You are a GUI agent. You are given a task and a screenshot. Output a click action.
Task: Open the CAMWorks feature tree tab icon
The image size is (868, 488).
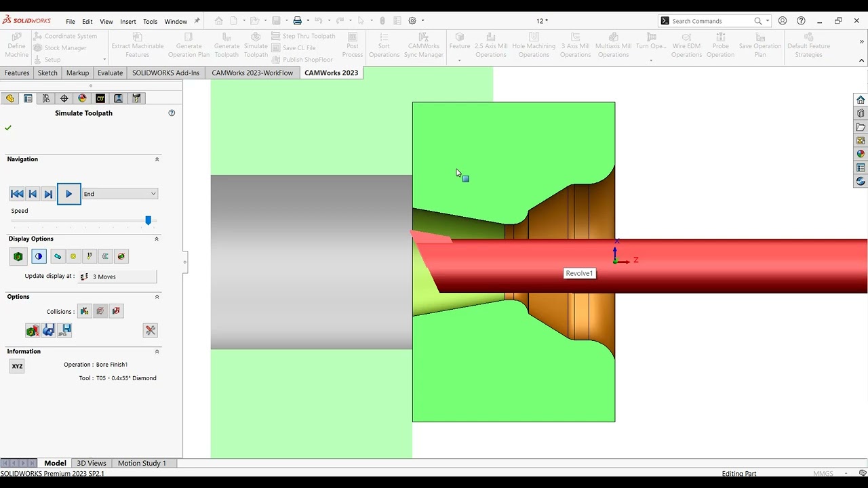pyautogui.click(x=100, y=98)
